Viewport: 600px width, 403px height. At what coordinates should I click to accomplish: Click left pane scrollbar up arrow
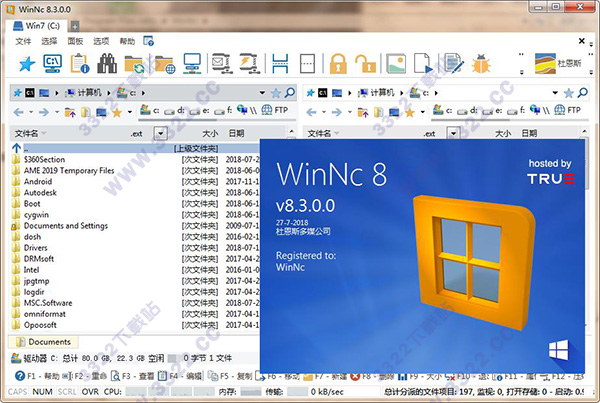tap(291, 132)
